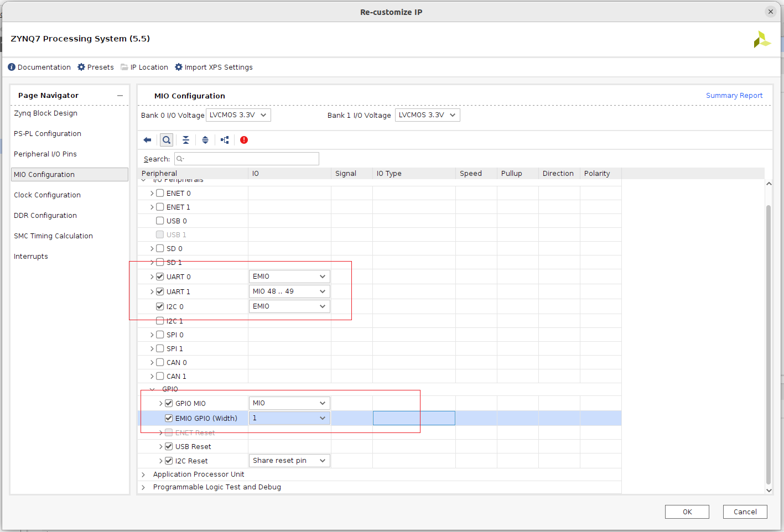Enable the SPI 0 checkbox
Image resolution: width=784 pixels, height=532 pixels.
pyautogui.click(x=160, y=335)
